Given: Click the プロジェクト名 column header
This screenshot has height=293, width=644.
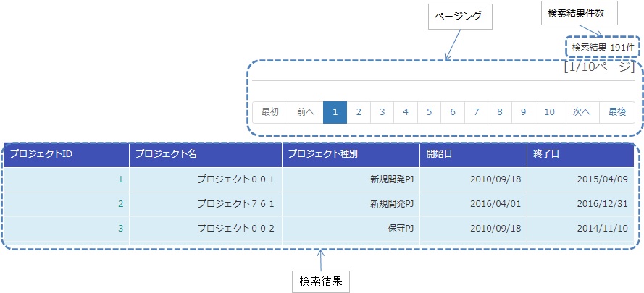Looking at the screenshot, I should click(x=206, y=155).
